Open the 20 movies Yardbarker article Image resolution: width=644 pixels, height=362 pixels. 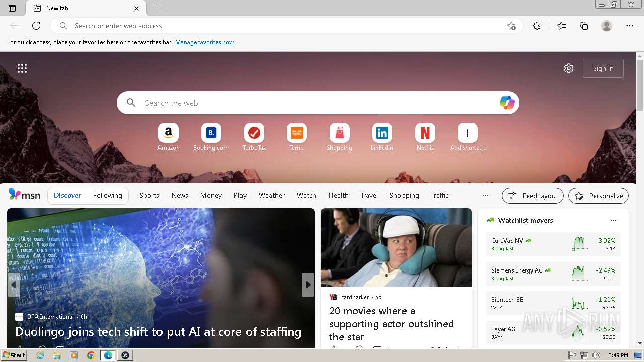coord(391,324)
